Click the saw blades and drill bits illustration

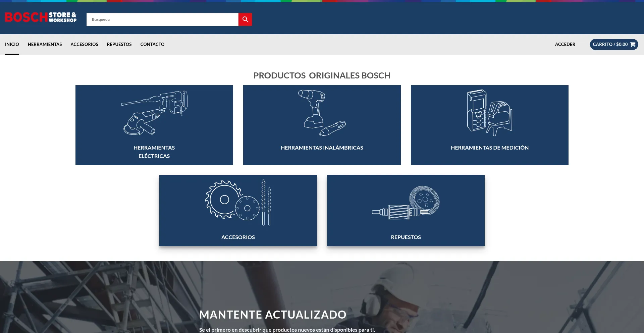[238, 202]
